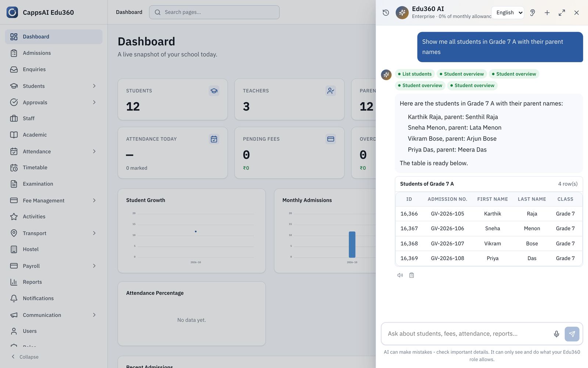
Task: Click the Edu360 AI avatar icon
Action: (402, 13)
